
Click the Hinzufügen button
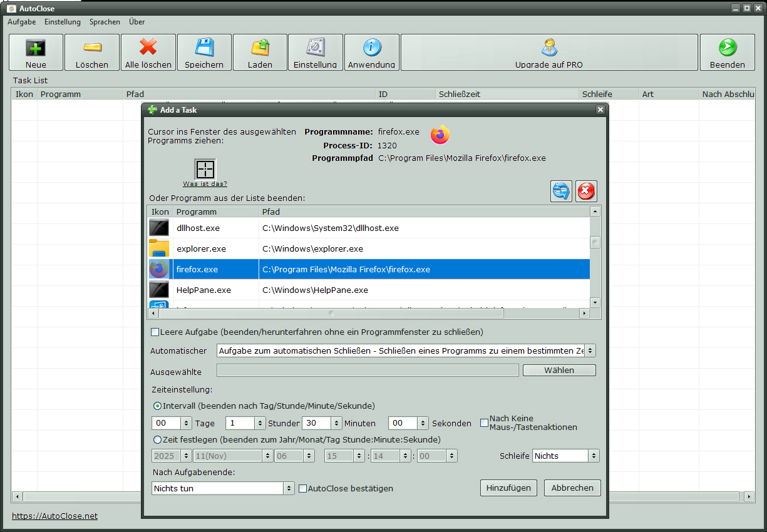[508, 488]
